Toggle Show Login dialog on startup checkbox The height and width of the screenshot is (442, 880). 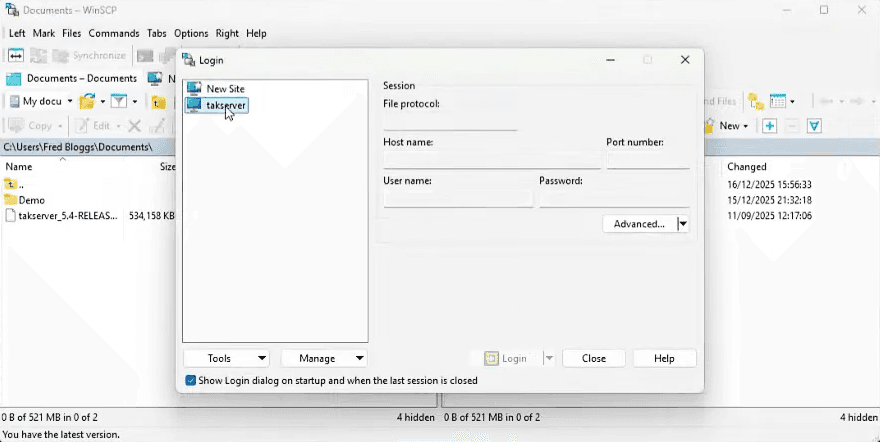click(190, 380)
